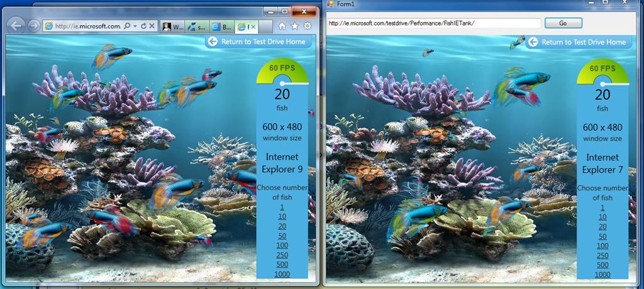Image resolution: width=644 pixels, height=289 pixels.
Task: Open the IE Tools gear menu
Action: tap(307, 26)
